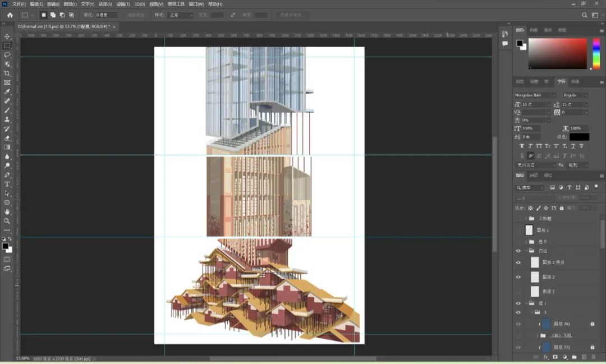Select the Gradient tool
606x364 pixels.
(x=7, y=147)
